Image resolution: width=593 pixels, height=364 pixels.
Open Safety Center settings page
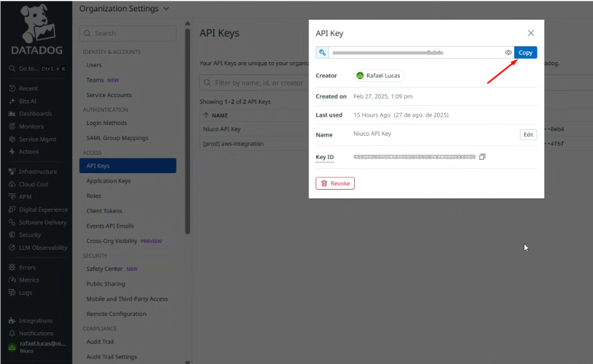104,269
